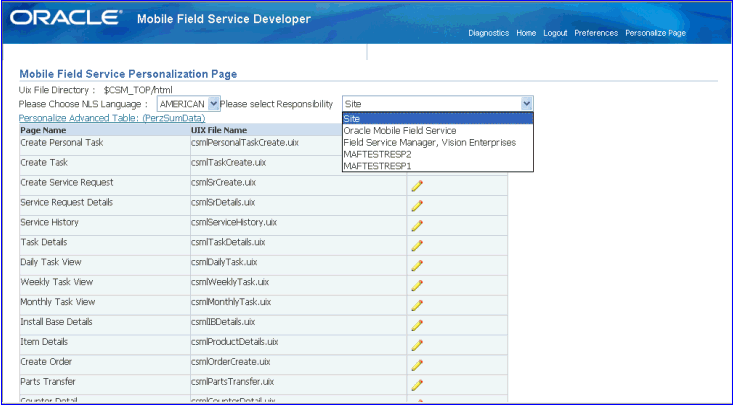The height and width of the screenshot is (406, 734).
Task: Choose Oracle Mobile Field Service responsibility
Action: click(x=438, y=131)
